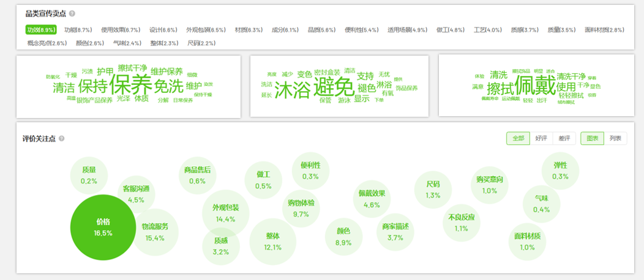
Task: Choose the 适用场景(4.9%) tag
Action: pyautogui.click(x=407, y=29)
